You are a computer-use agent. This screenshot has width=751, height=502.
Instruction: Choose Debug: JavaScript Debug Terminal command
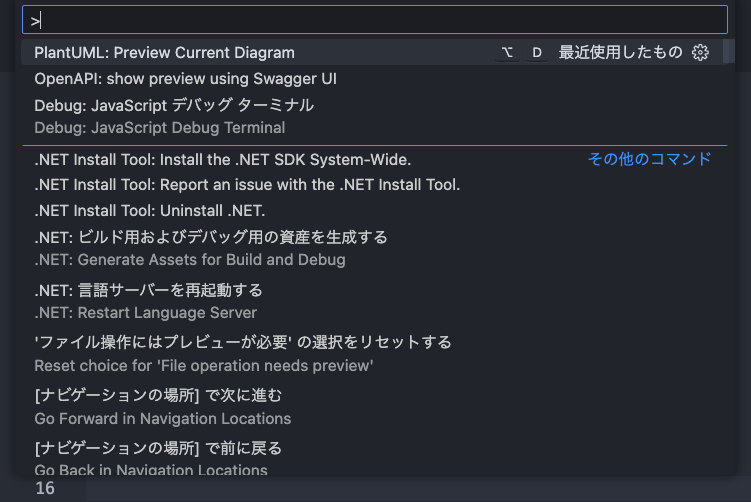[375, 116]
